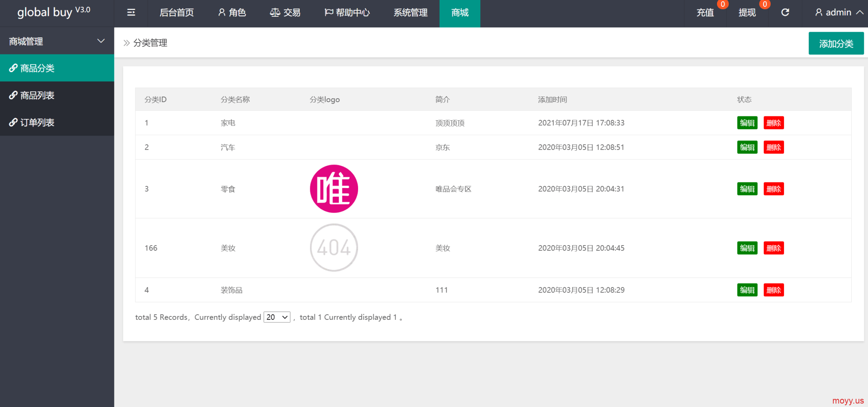Click the hamburger menu collapse icon
Screen dimensions: 868x407
click(131, 13)
